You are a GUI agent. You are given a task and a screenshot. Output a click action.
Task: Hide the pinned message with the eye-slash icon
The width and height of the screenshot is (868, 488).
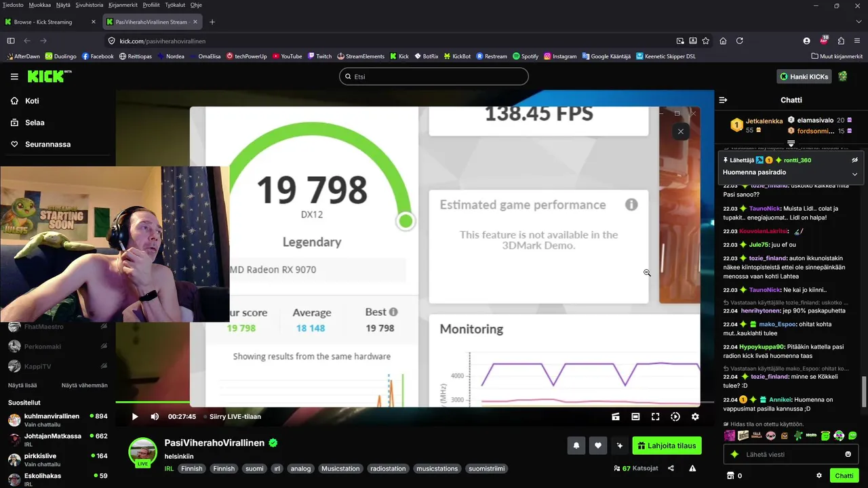point(854,160)
